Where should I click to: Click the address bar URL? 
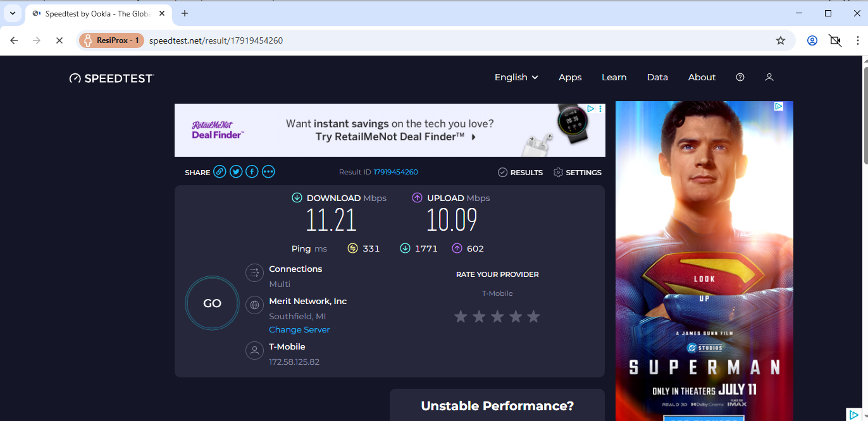(x=216, y=40)
